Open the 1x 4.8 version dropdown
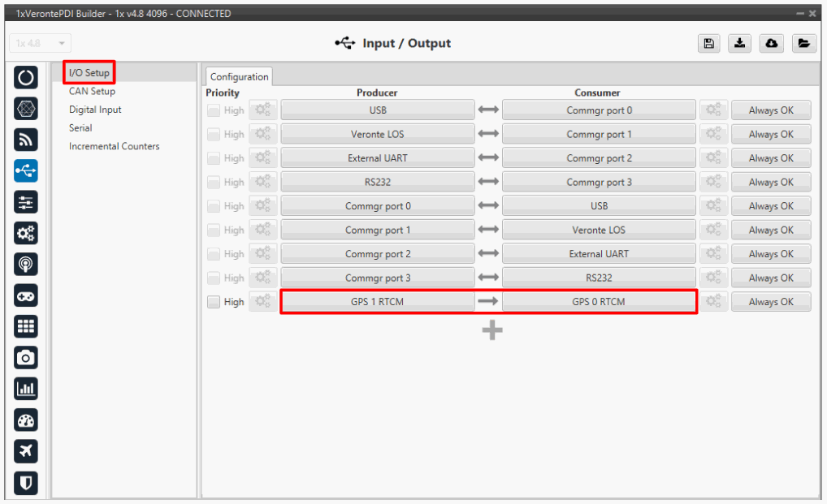The width and height of the screenshot is (827, 504). click(41, 44)
